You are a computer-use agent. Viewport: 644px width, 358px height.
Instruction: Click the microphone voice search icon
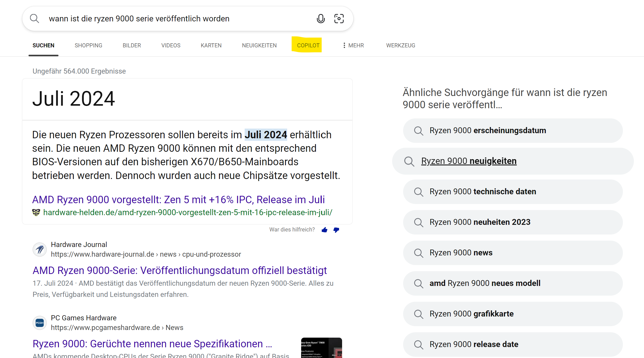pos(321,19)
